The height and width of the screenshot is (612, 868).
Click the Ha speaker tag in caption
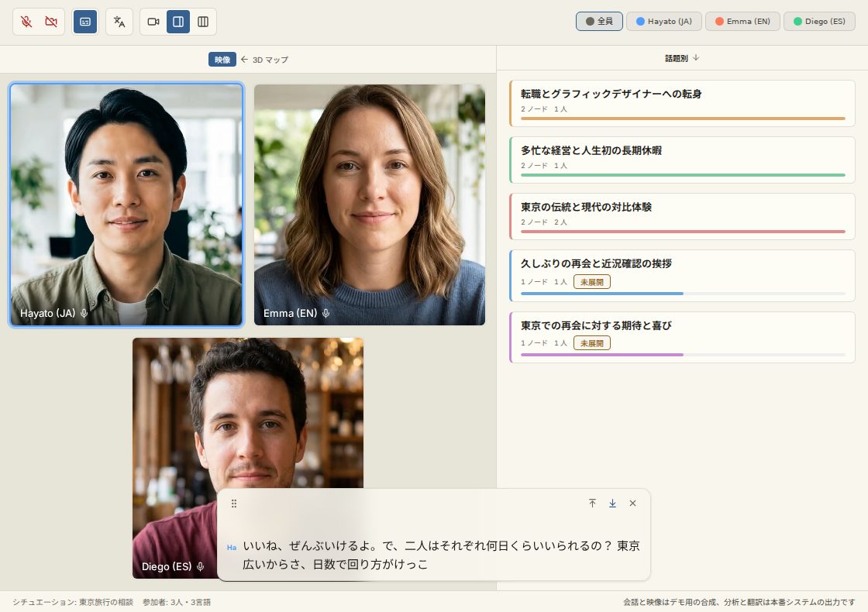pos(232,547)
